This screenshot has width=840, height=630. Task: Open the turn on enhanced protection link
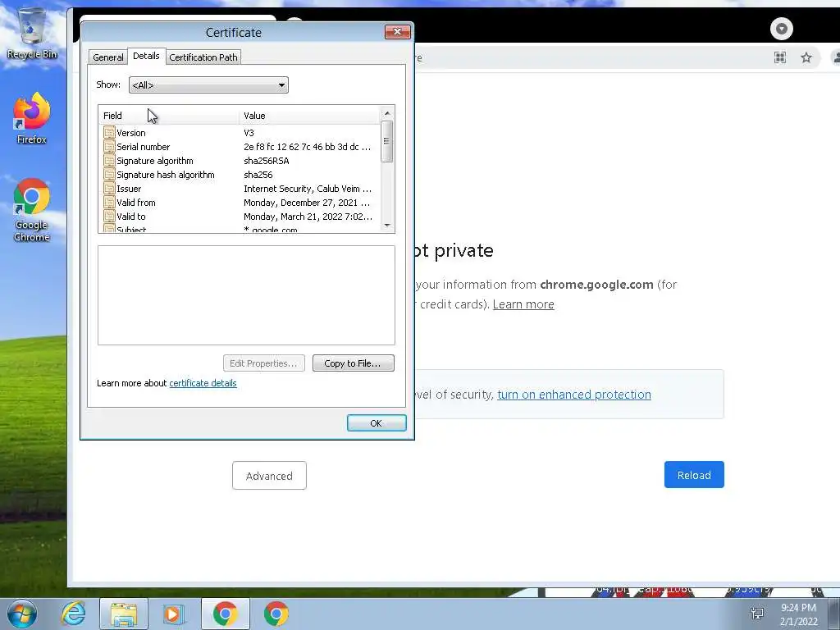[x=573, y=395]
